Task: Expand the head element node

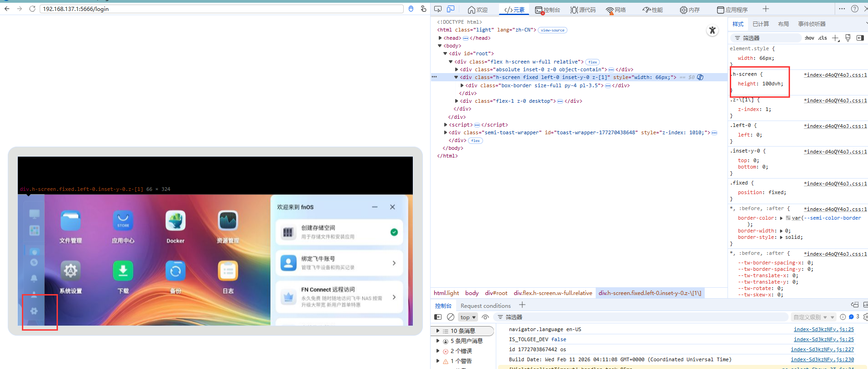Action: tap(440, 38)
